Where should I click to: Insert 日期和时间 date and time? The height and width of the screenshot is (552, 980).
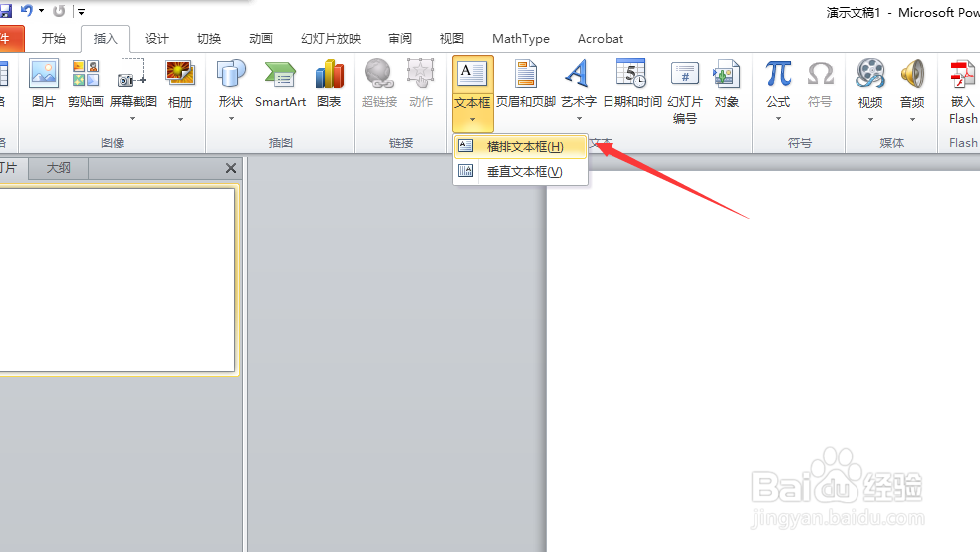[x=631, y=83]
